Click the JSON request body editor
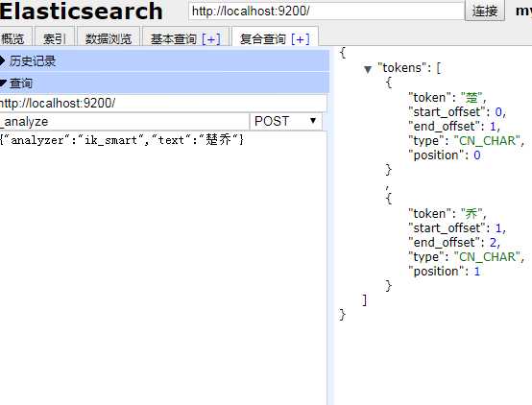 click(x=163, y=268)
